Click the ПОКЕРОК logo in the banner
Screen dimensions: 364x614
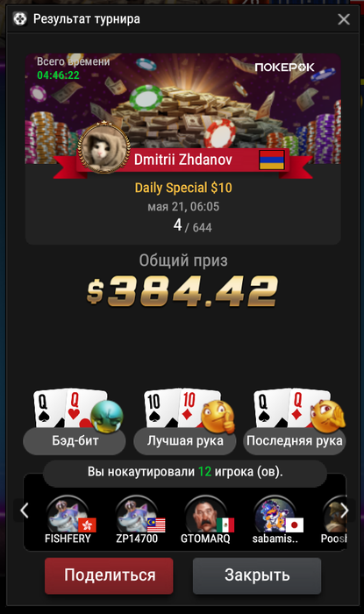coord(284,68)
